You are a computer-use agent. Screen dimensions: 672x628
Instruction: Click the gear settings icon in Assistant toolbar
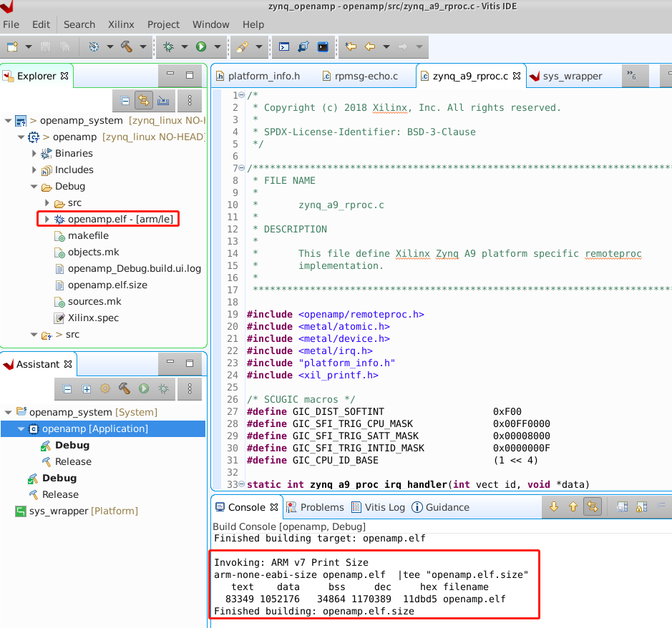105,388
